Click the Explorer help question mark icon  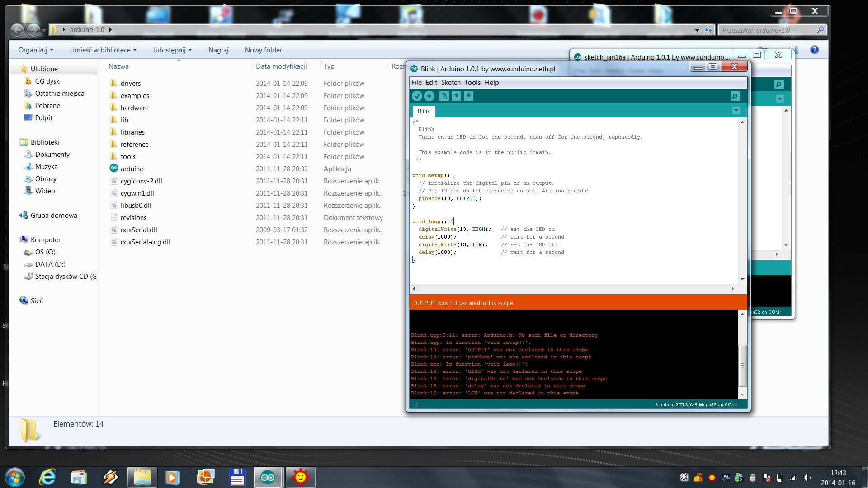814,50
